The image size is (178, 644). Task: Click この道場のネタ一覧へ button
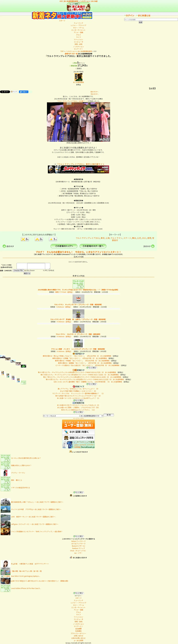tap(93, 246)
